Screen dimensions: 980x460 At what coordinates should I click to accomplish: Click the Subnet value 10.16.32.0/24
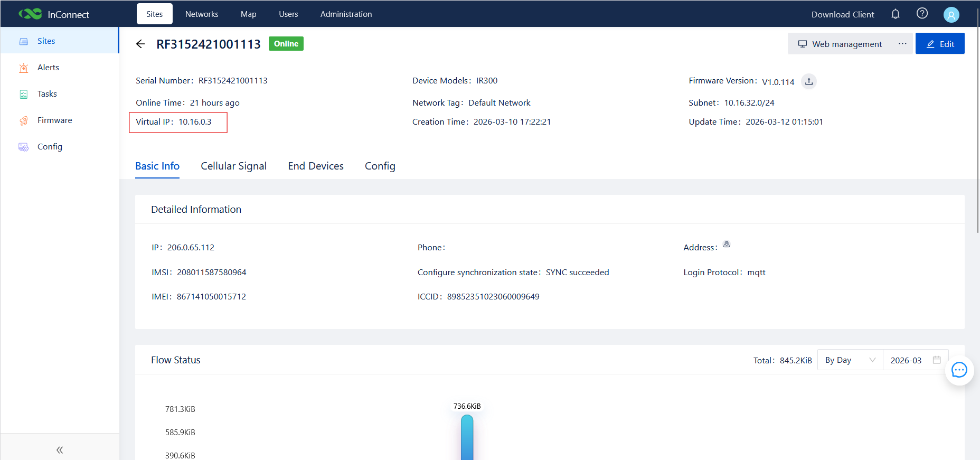click(x=749, y=103)
